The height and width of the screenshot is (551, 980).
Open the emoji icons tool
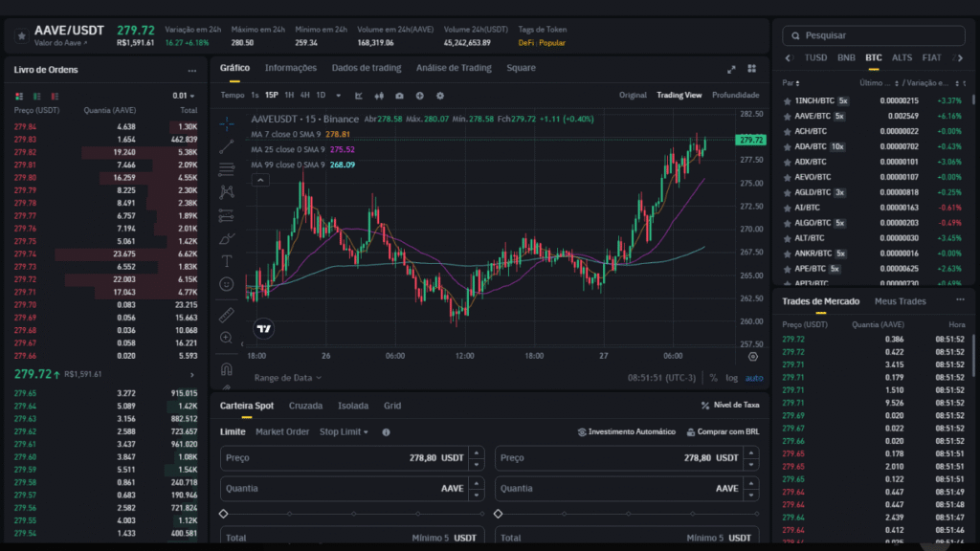(x=226, y=284)
